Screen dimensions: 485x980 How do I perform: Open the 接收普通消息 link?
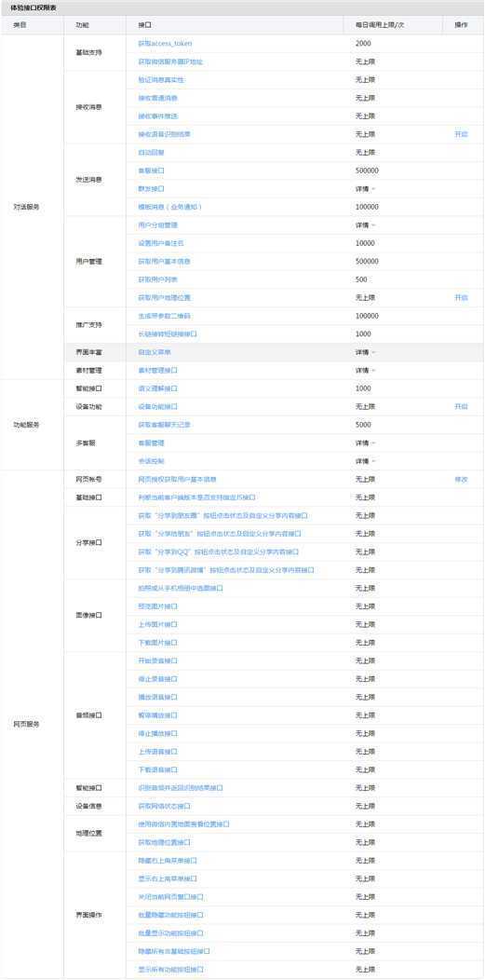click(157, 98)
